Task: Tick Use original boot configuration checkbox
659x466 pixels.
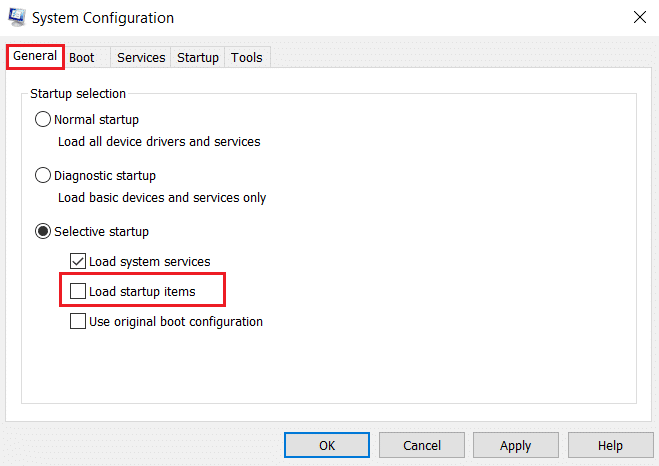Action: click(78, 321)
